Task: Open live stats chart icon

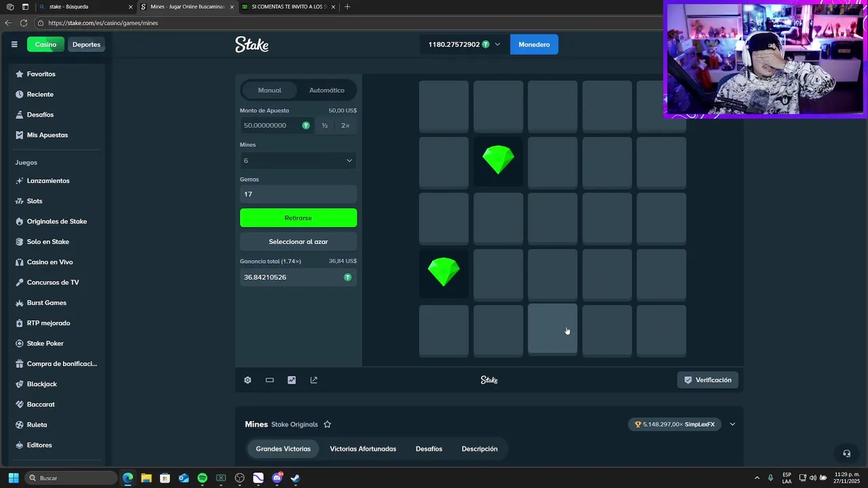Action: 292,380
